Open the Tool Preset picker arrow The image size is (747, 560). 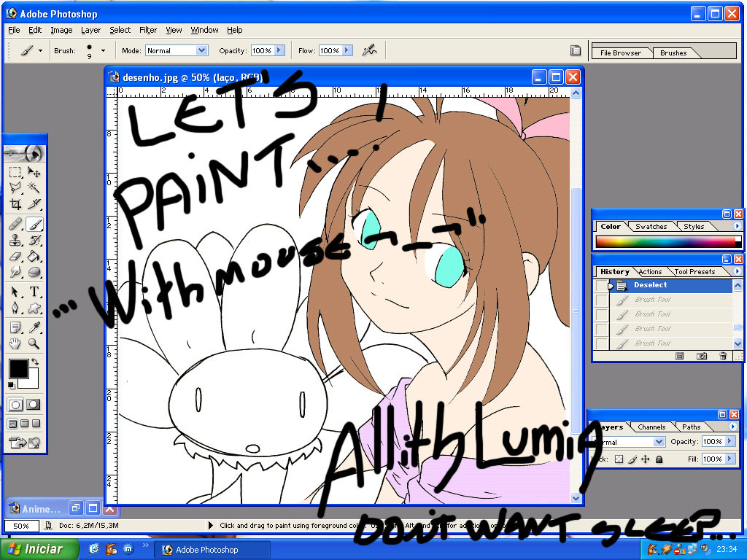click(41, 50)
